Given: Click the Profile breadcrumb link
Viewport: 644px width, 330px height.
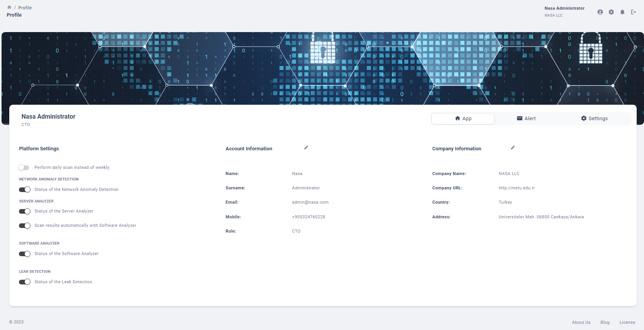Looking at the screenshot, I should [25, 8].
